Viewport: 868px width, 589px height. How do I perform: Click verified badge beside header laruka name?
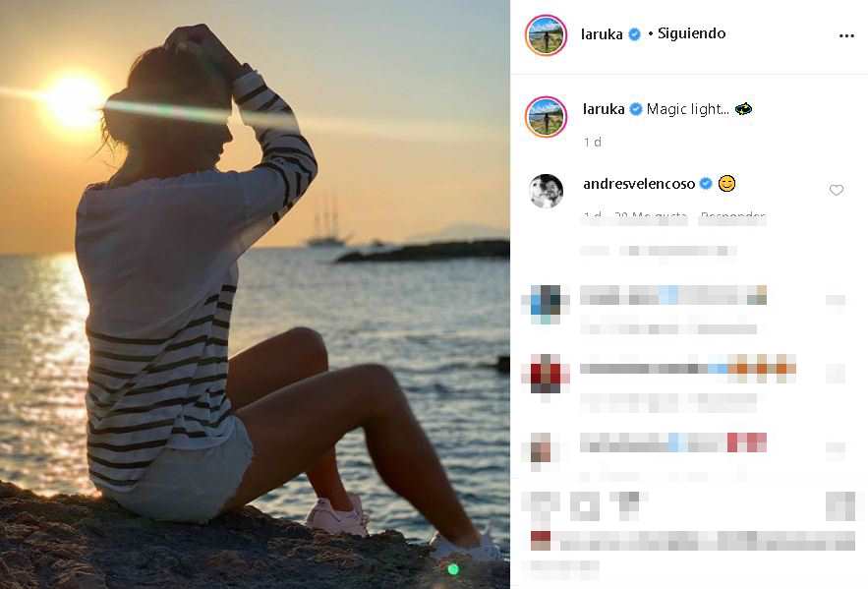(634, 34)
